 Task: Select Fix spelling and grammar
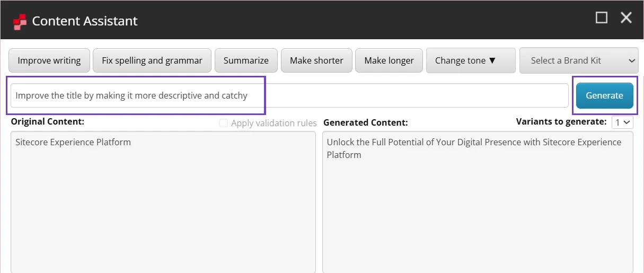pos(152,60)
